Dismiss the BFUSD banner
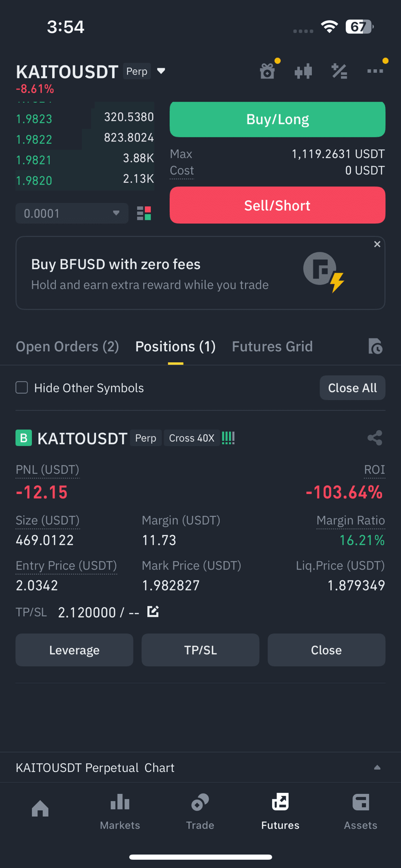The image size is (401, 868). pyautogui.click(x=377, y=244)
